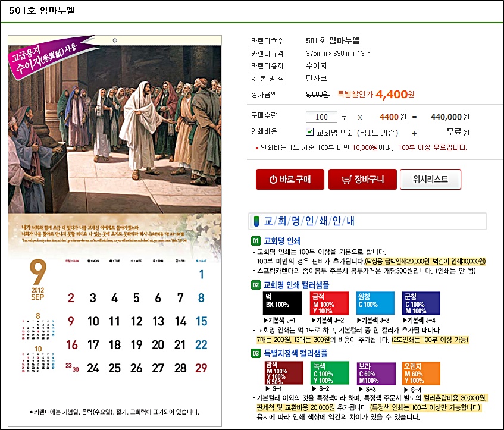The image size is (504, 430).
Task: Toggle the 교회명 인쇄 checkbox
Action: (309, 132)
